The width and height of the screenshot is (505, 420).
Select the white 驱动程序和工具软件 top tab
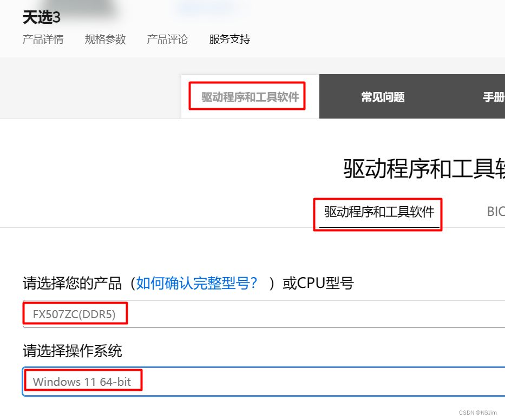click(250, 97)
